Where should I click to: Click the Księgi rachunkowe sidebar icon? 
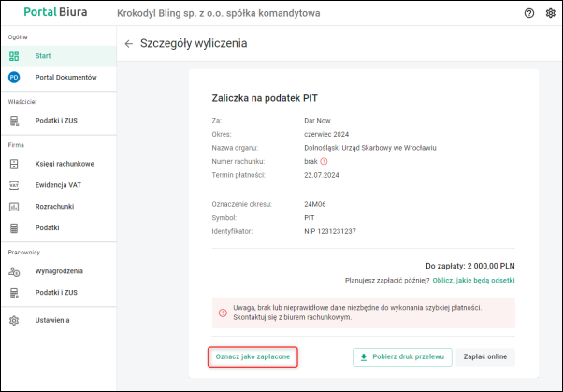(14, 164)
